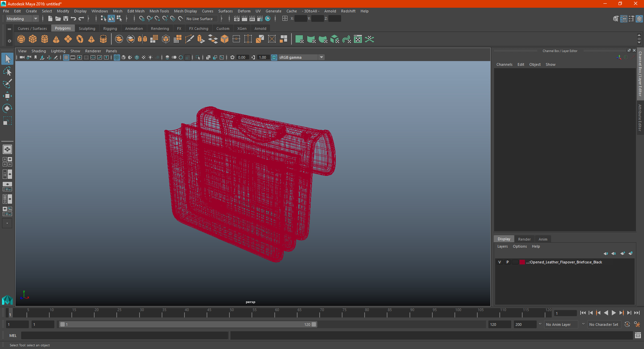Expand shelf tabs menu icon
Screen dimensions: 644x349
pos(9,29)
